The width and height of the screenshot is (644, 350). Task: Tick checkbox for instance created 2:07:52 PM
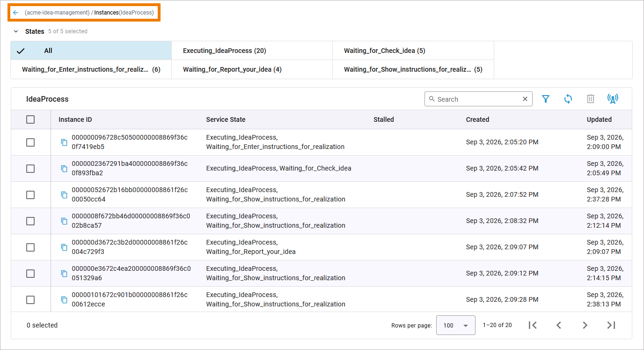click(x=30, y=194)
